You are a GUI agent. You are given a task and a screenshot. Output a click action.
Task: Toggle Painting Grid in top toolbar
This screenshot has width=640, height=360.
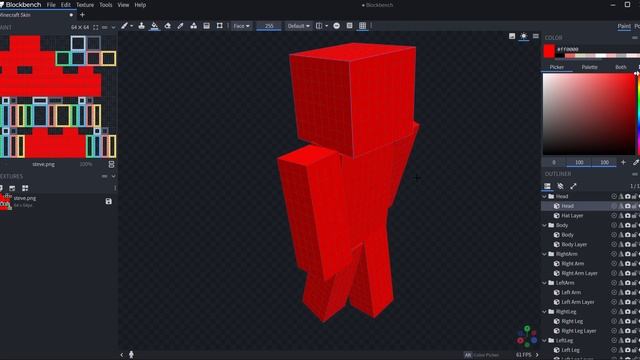[349, 26]
